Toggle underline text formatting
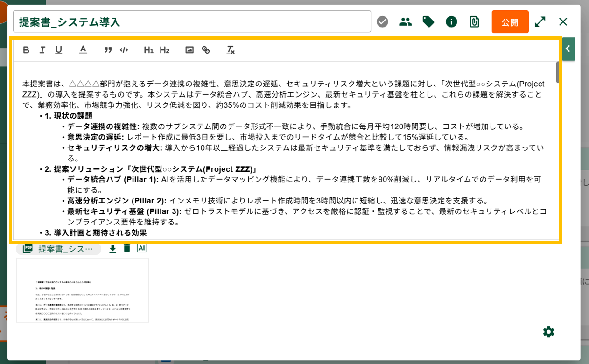 click(58, 50)
